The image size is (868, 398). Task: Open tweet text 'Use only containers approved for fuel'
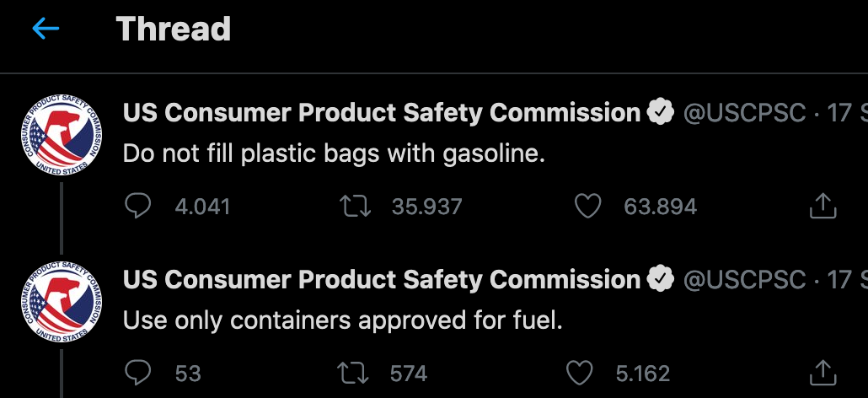pyautogui.click(x=342, y=320)
